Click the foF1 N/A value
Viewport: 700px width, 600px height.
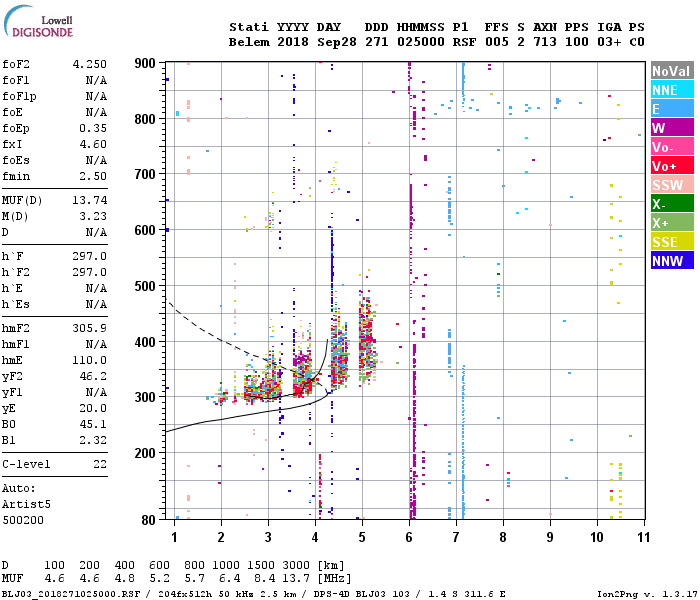(x=96, y=80)
